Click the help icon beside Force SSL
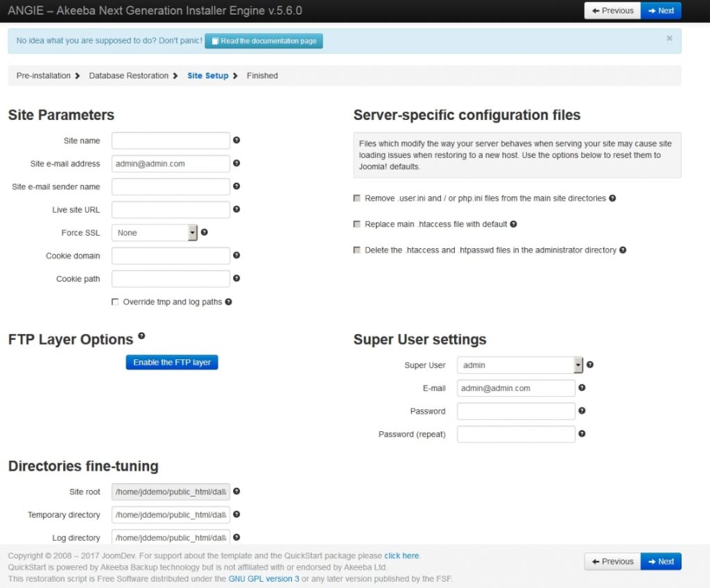 [205, 233]
